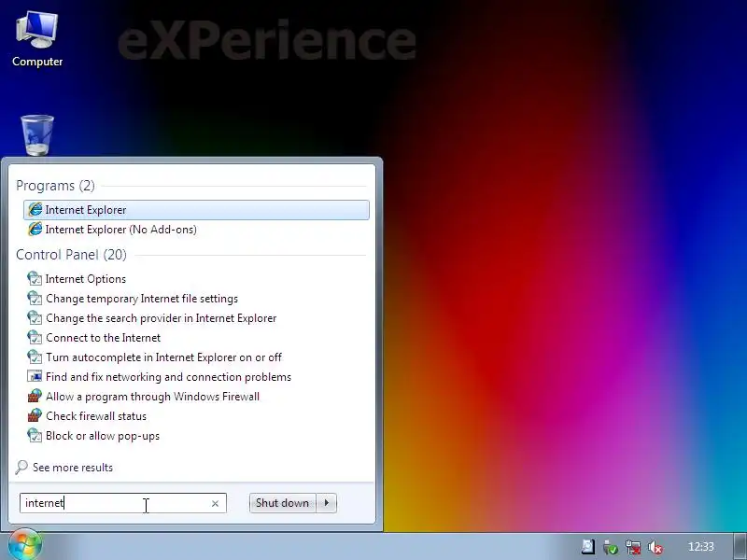Expand the Shut down options arrow
The image size is (747, 560).
pyautogui.click(x=326, y=503)
